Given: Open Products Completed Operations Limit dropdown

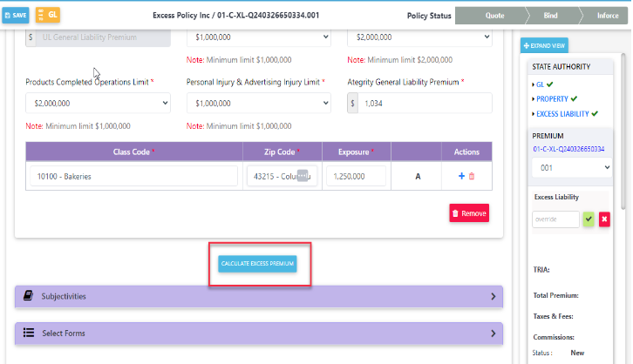Looking at the screenshot, I should pyautogui.click(x=98, y=104).
